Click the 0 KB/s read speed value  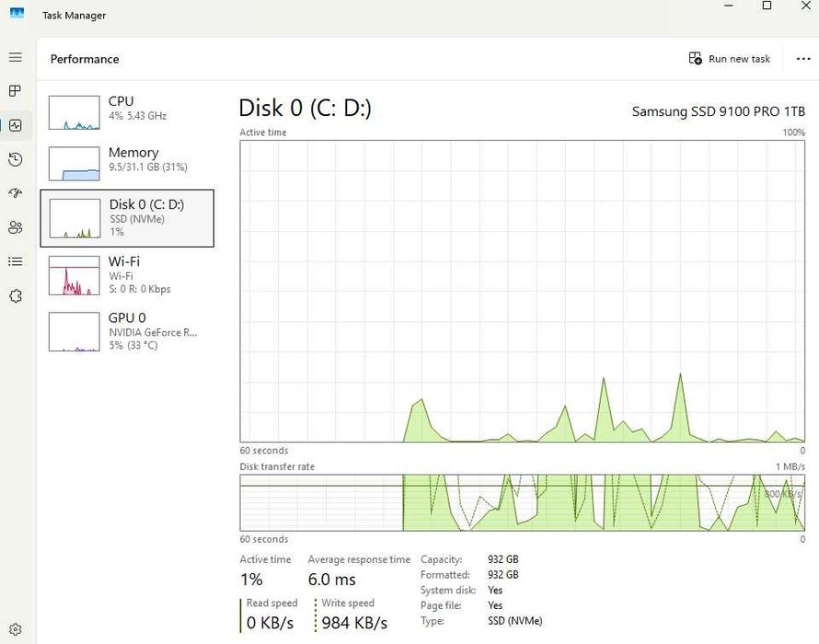270,623
